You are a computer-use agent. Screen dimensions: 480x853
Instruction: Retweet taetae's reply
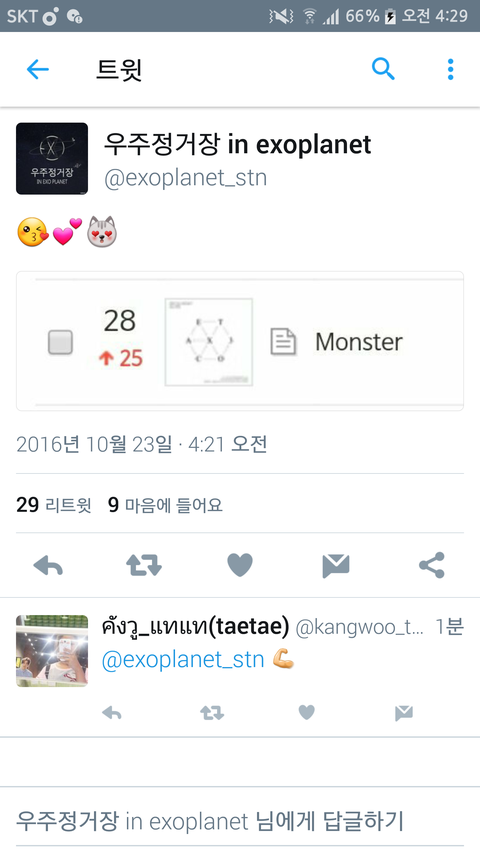coord(212,713)
